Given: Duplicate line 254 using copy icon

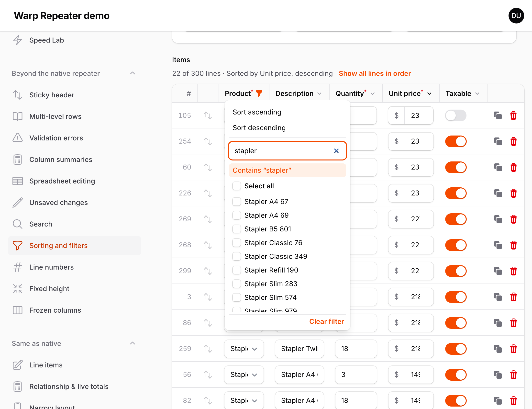Looking at the screenshot, I should pyautogui.click(x=498, y=141).
